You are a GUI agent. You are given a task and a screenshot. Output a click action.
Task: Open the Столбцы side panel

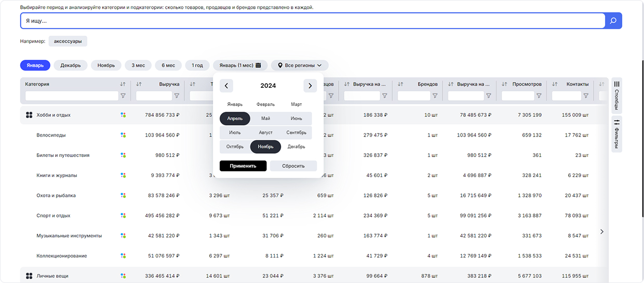coord(616,95)
